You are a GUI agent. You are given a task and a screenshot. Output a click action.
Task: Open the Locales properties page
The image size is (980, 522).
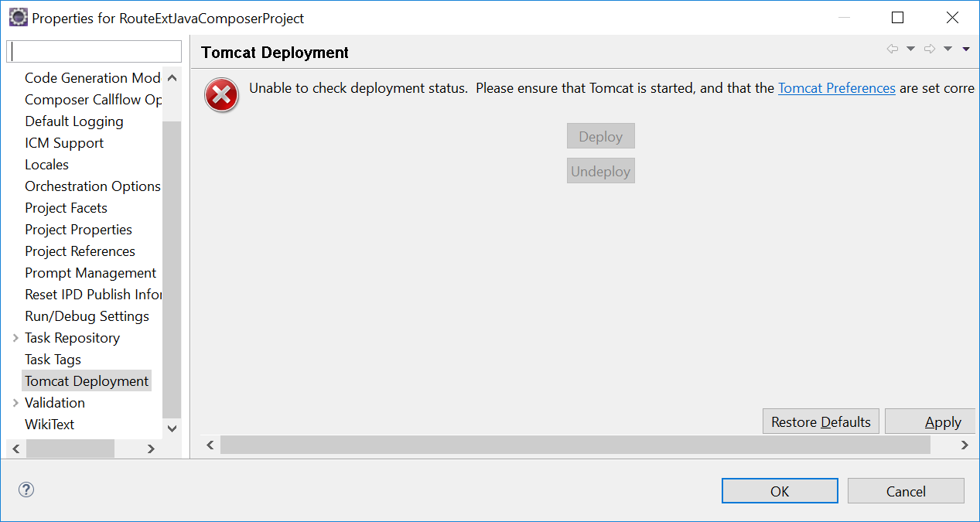pos(46,165)
